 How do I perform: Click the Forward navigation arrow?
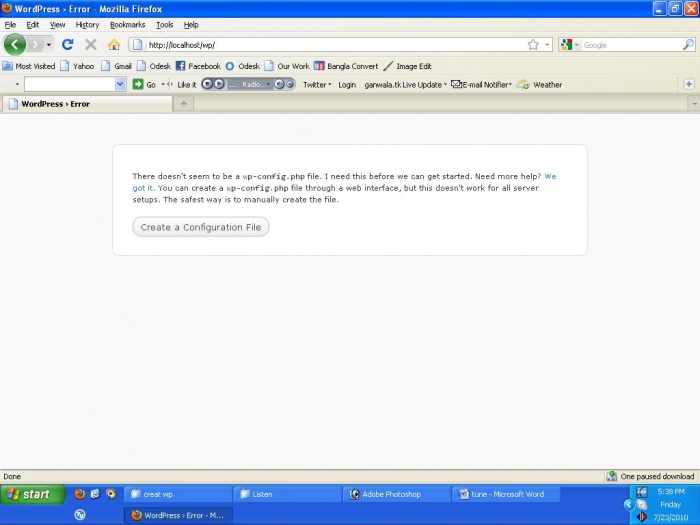[x=35, y=45]
